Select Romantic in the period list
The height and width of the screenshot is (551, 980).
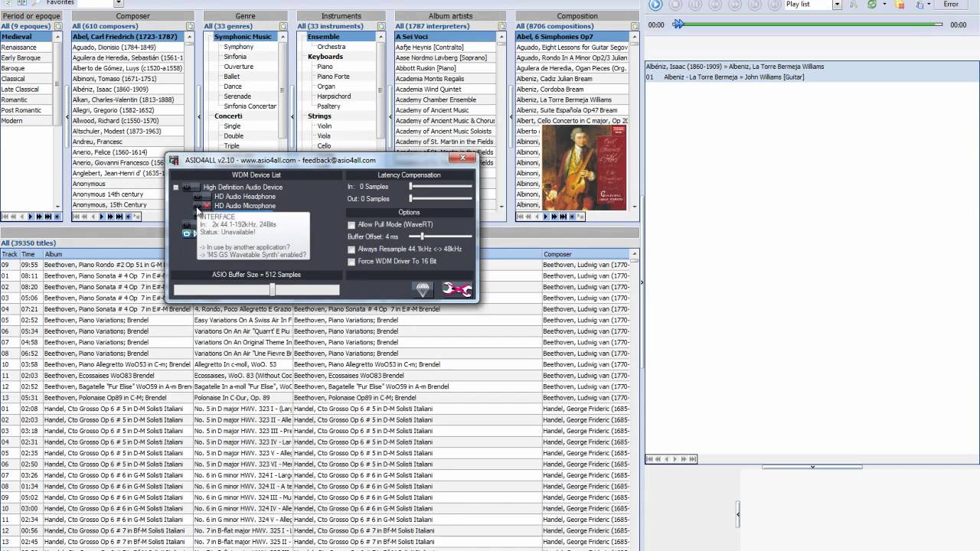click(27, 99)
